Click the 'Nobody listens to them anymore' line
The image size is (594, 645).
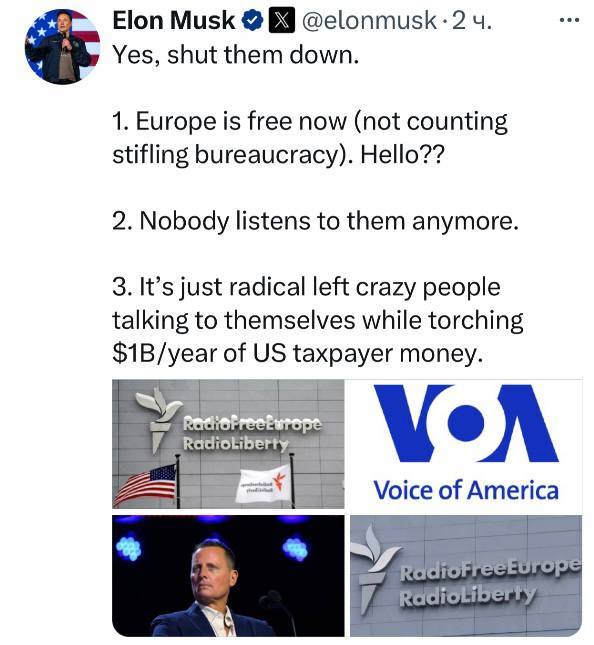click(x=315, y=221)
